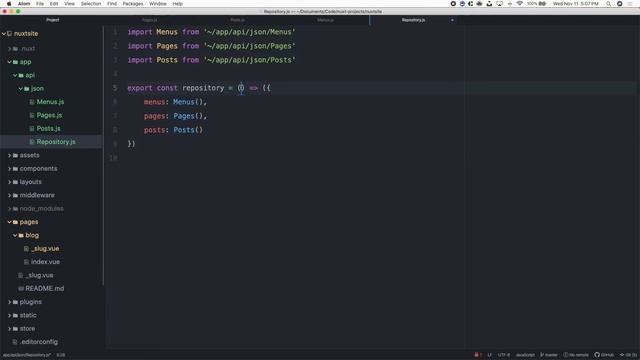
Task: Open Spotlight search in the menu bar
Action: 608,4
